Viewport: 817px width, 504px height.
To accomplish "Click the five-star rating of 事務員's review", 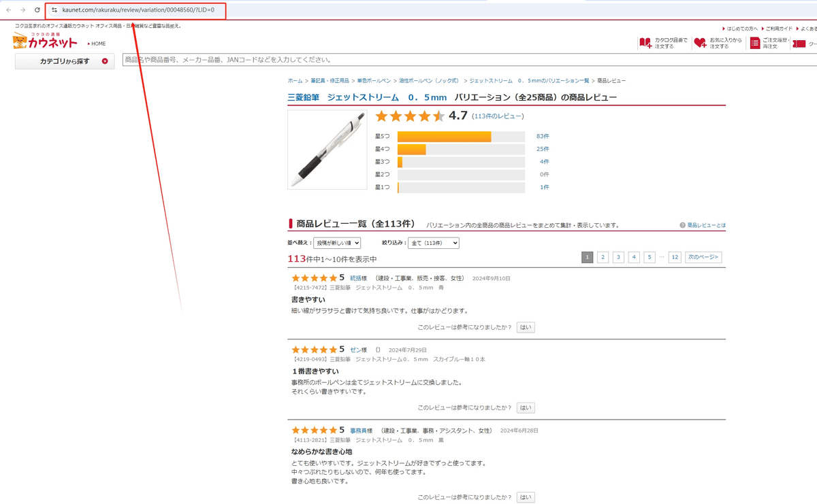I will [314, 431].
